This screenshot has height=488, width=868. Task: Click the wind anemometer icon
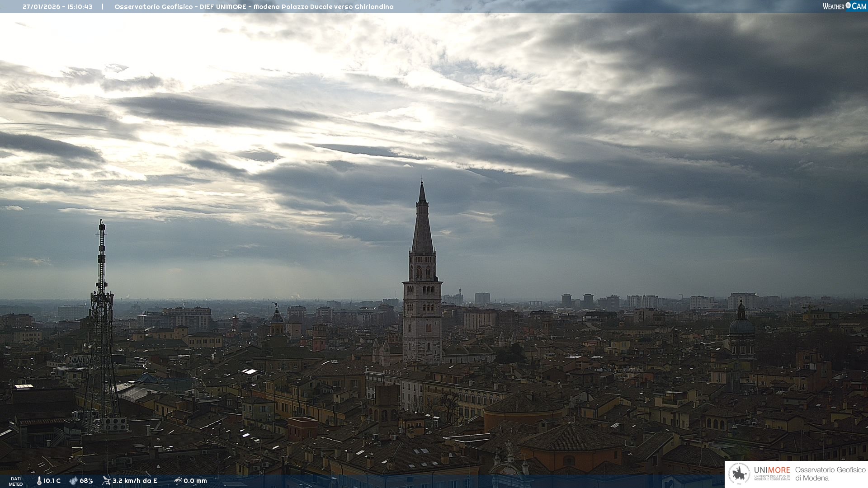[106, 481]
